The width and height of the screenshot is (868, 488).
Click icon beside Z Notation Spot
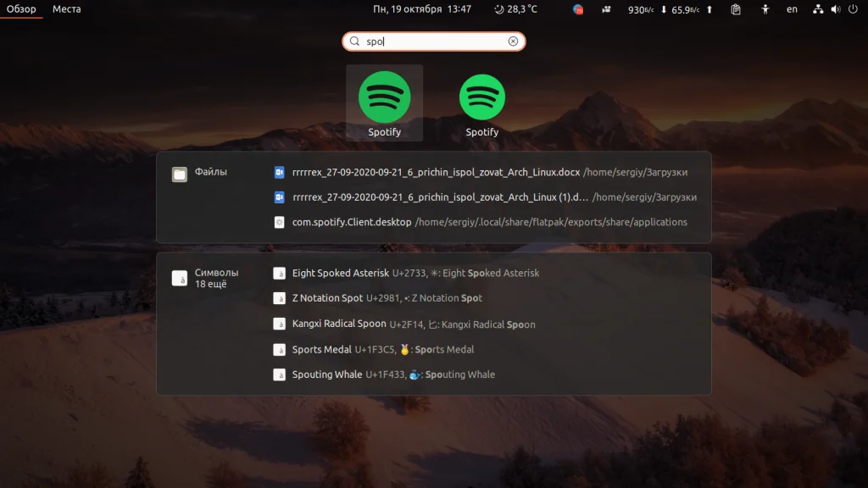280,298
